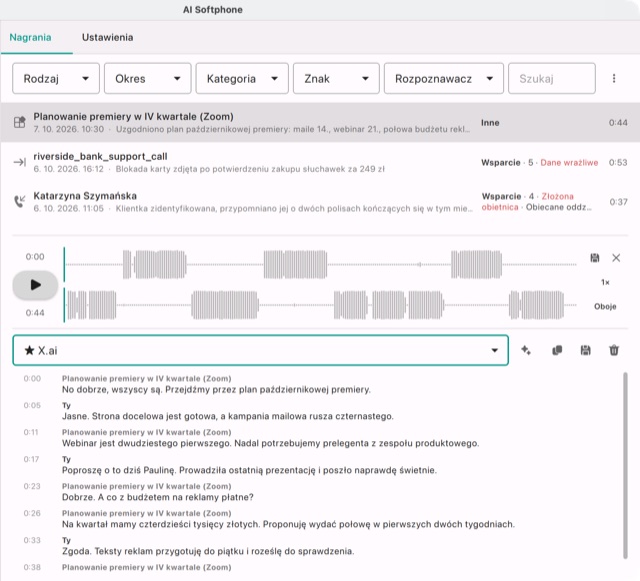The height and width of the screenshot is (581, 640).
Task: Jump to the 0:26 transcript timestamp
Action: coord(32,513)
